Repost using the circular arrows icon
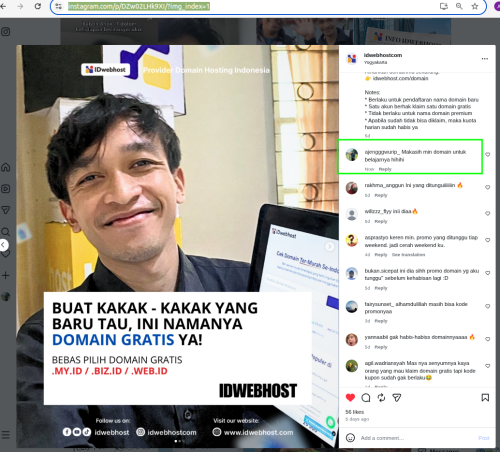This screenshot has height=452, width=500. tap(381, 398)
